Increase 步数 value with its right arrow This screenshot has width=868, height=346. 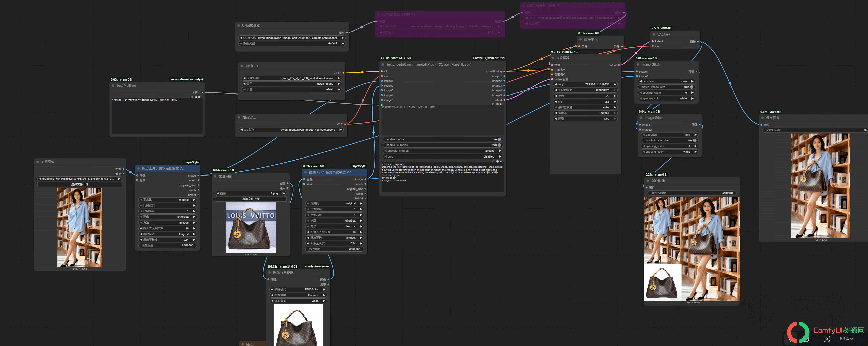click(x=615, y=96)
